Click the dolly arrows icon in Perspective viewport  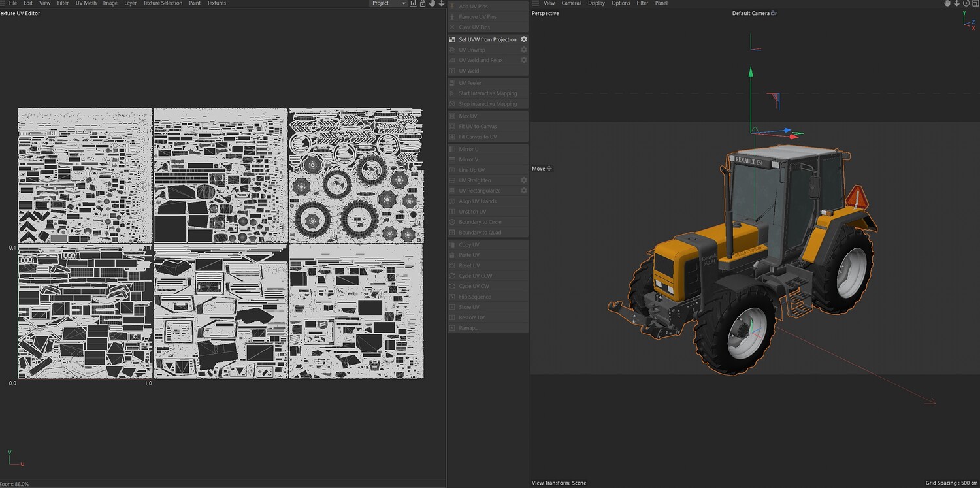click(956, 3)
